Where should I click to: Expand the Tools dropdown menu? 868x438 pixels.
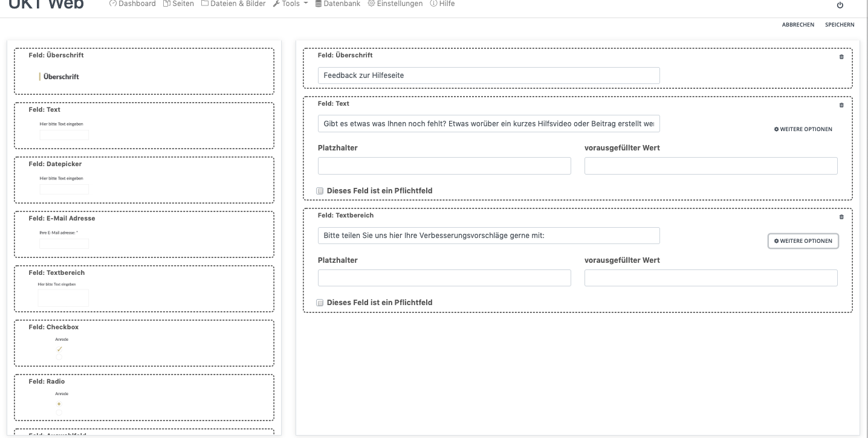click(x=290, y=4)
